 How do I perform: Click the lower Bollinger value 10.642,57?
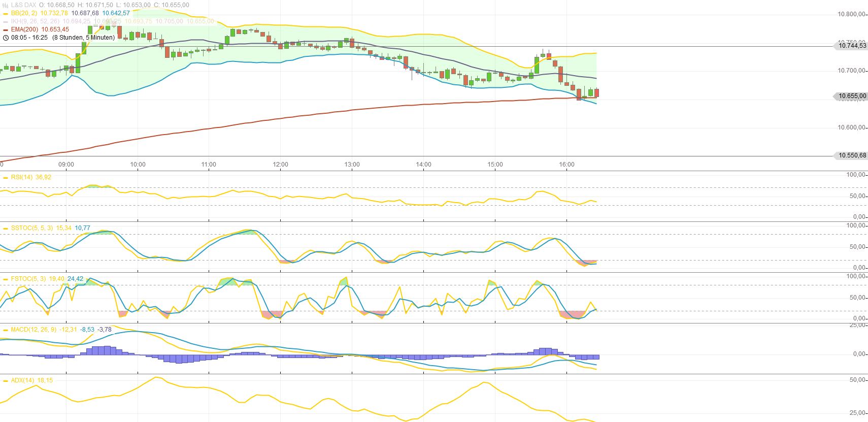point(116,13)
